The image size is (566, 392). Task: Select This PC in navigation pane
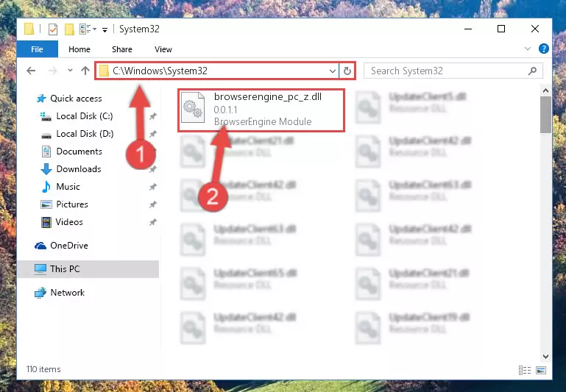point(88,269)
